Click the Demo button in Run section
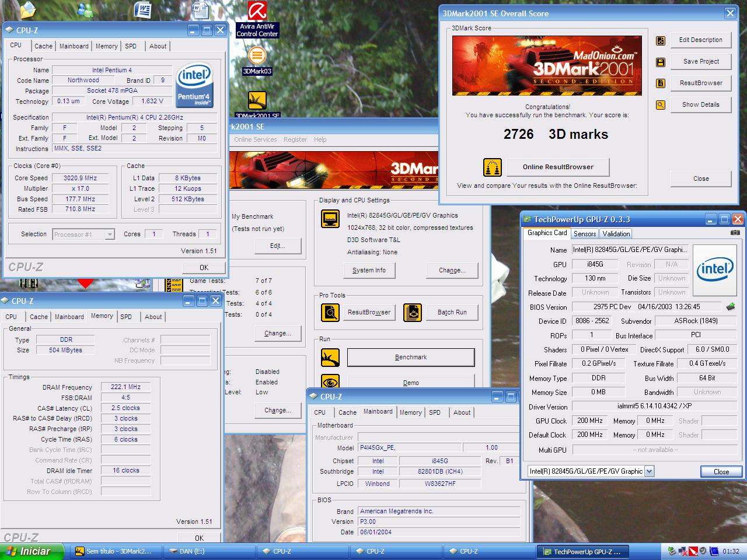Image resolution: width=747 pixels, height=560 pixels. [x=411, y=382]
